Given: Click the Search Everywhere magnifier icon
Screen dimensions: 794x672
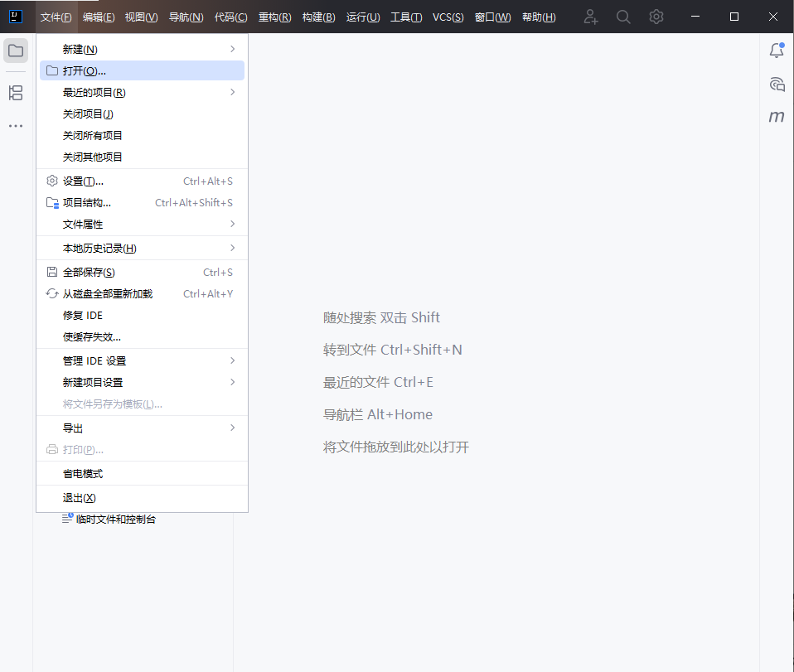Looking at the screenshot, I should [x=623, y=17].
